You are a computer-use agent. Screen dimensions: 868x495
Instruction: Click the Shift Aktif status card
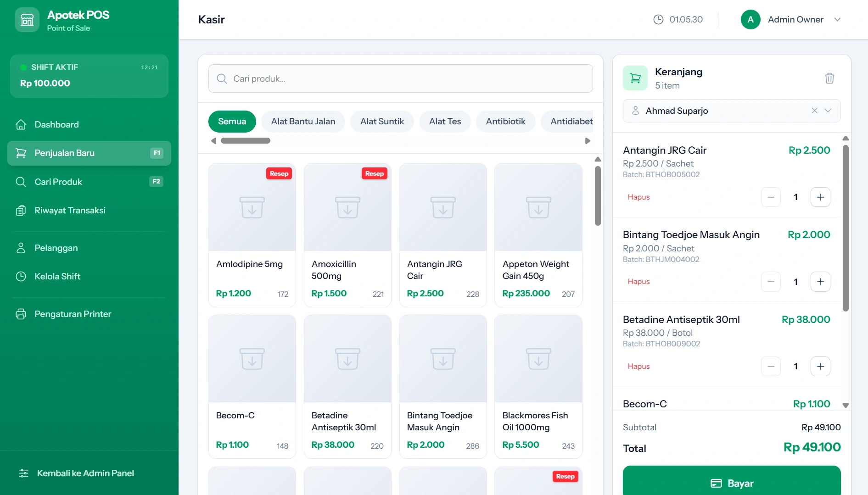coord(89,76)
